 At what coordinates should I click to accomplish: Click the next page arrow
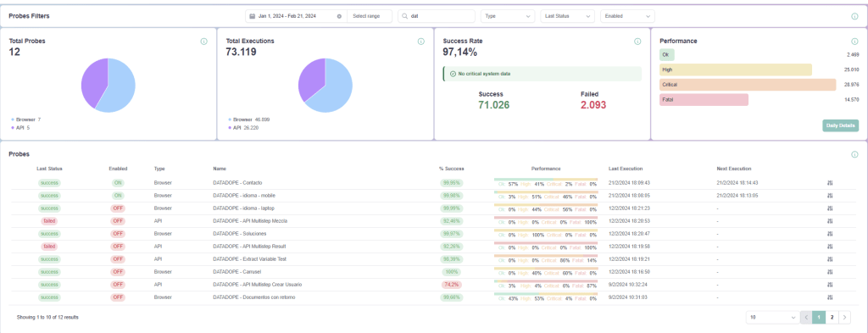coord(845,317)
